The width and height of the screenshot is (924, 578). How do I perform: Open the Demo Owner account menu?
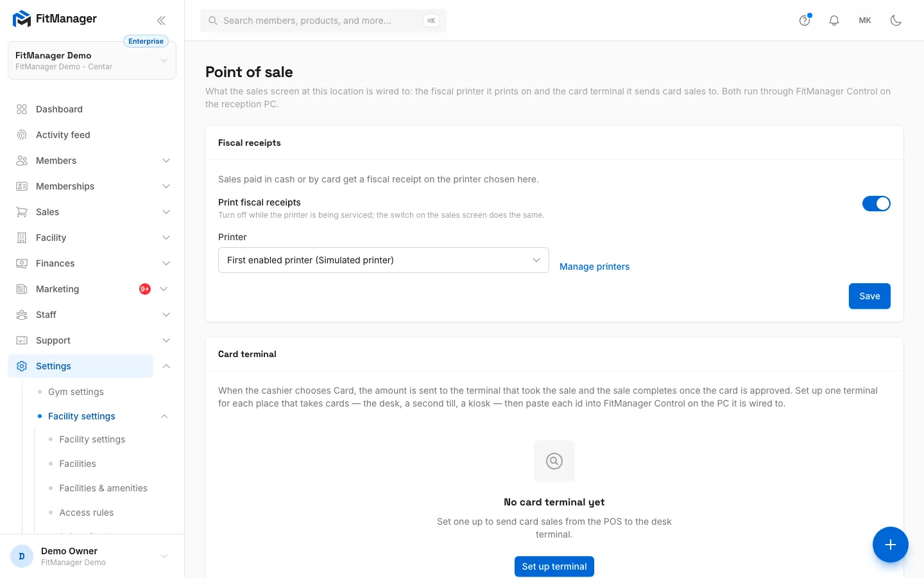click(x=92, y=556)
